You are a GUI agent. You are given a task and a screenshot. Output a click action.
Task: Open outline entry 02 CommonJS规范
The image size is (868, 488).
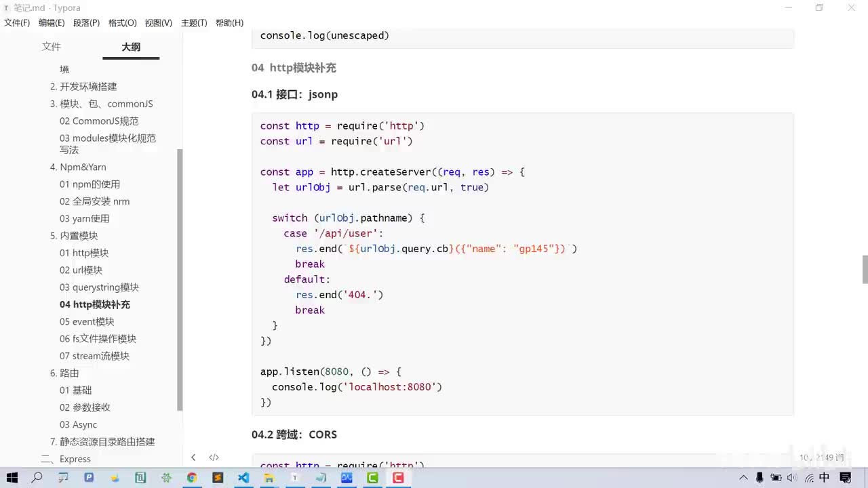pos(99,121)
